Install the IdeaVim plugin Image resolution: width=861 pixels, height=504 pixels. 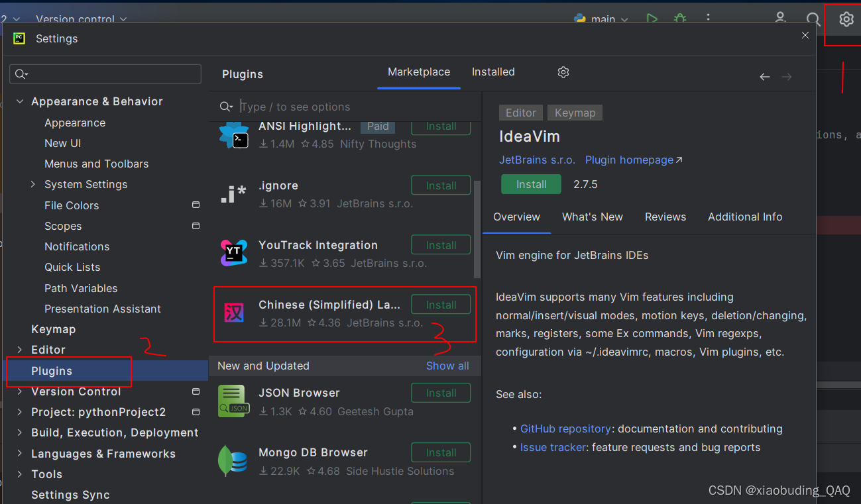click(531, 184)
